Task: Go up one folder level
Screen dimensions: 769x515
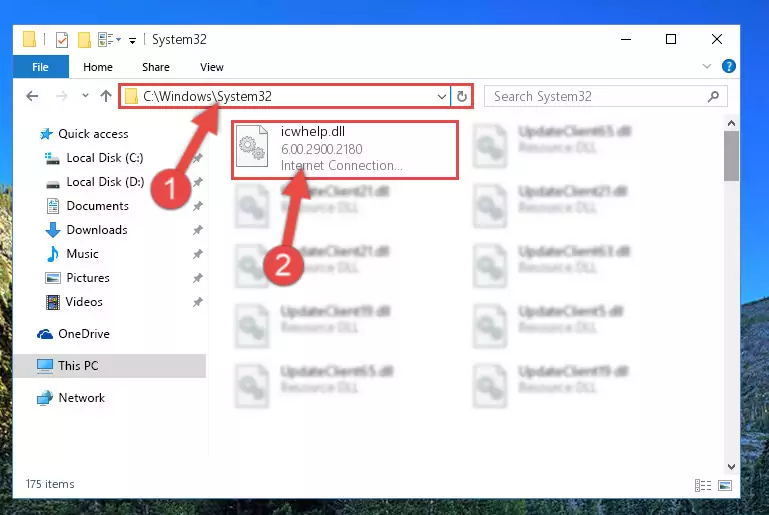Action: point(106,96)
